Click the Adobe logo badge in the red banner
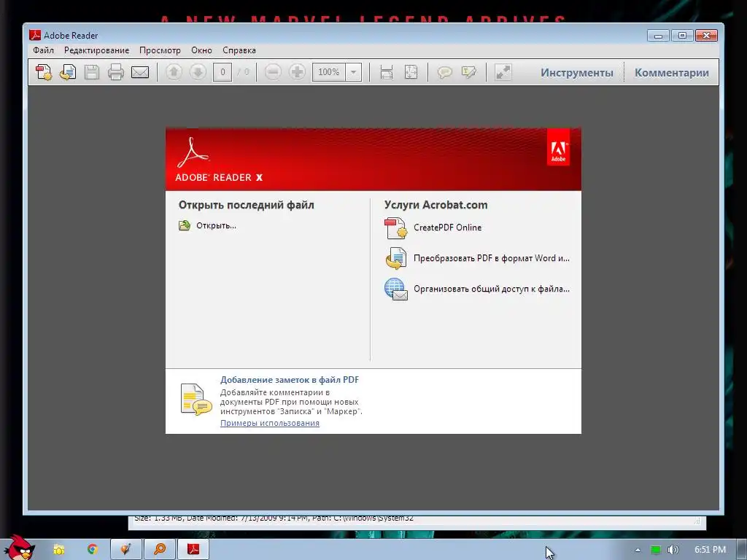 tap(558, 148)
